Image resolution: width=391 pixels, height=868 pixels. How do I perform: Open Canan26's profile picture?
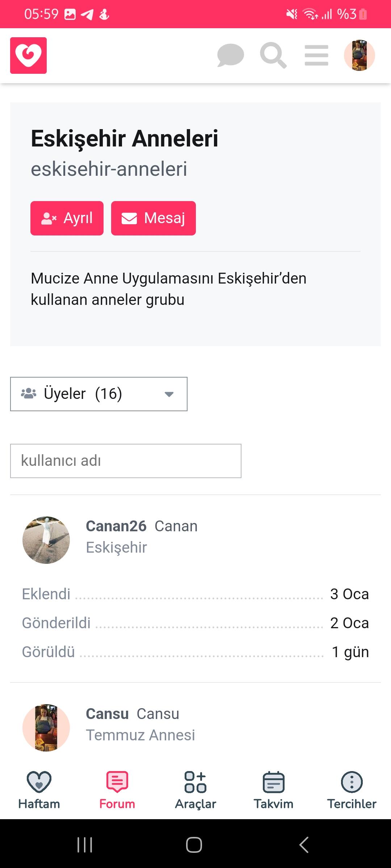(46, 540)
